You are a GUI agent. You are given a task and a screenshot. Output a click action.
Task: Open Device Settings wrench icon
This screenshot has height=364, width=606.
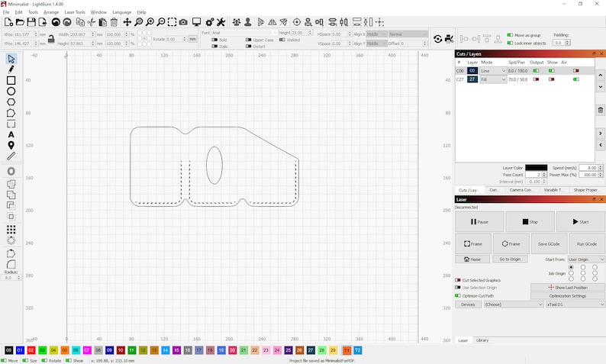coord(221,22)
